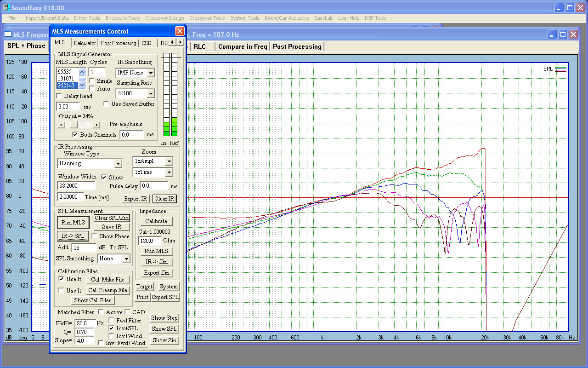
Task: Open the 1xTime zoom dropdown
Action: [x=169, y=172]
